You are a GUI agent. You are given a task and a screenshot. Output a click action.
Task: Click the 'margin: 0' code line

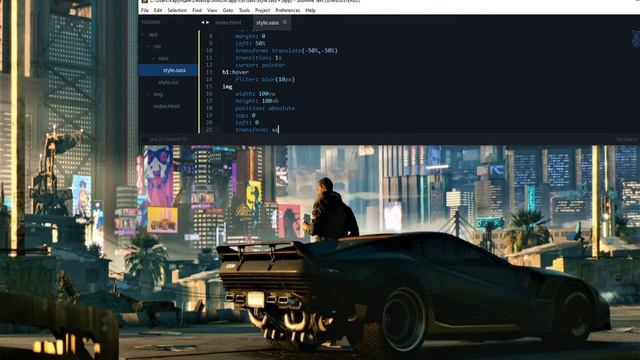[x=250, y=36]
